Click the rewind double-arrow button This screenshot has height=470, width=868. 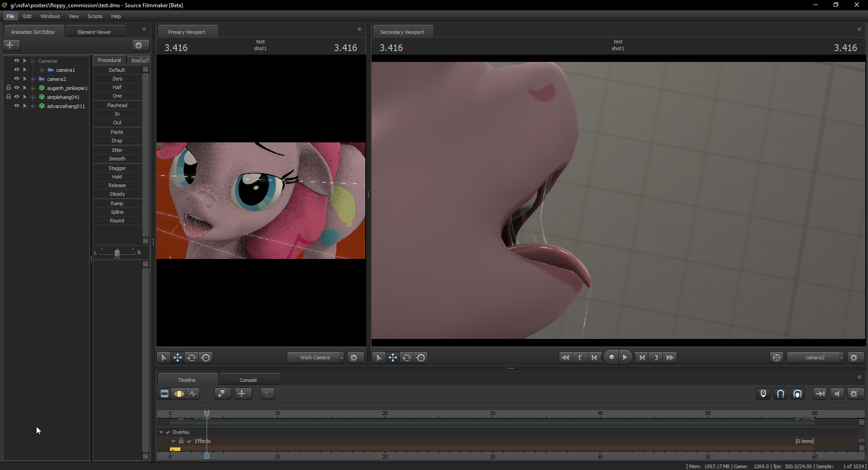565,357
